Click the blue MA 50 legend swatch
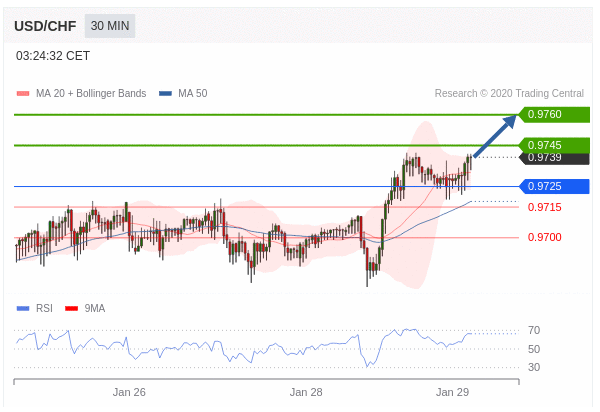Viewport: 600px width, 412px height. 165,94
